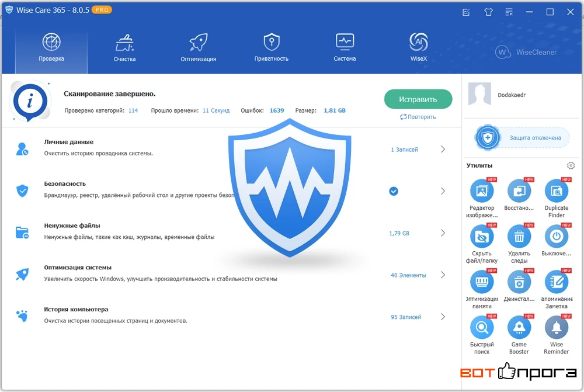
Task: Click the Повторить rescan link
Action: pos(418,117)
